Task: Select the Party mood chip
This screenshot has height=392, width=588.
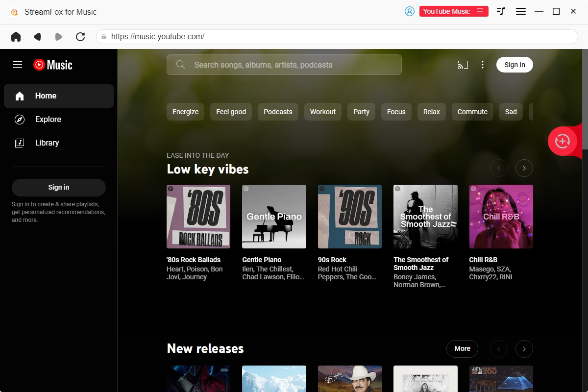Action: tap(362, 112)
